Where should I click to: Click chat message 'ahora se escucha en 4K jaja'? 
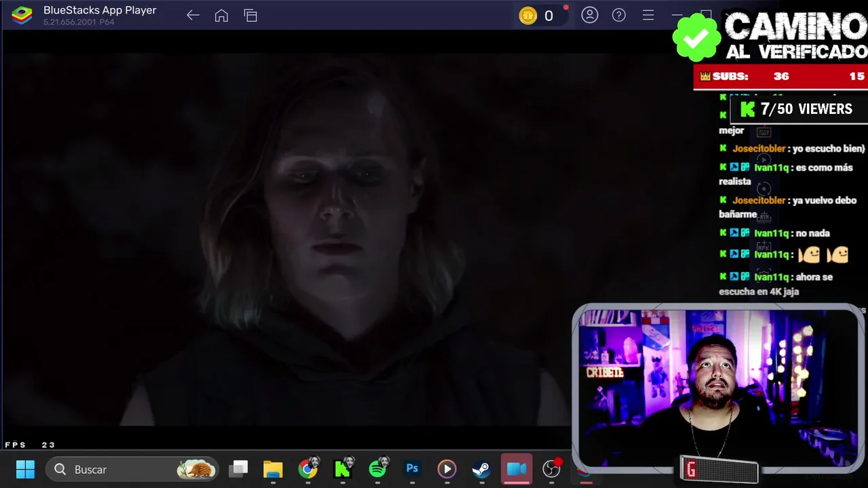[x=776, y=284]
